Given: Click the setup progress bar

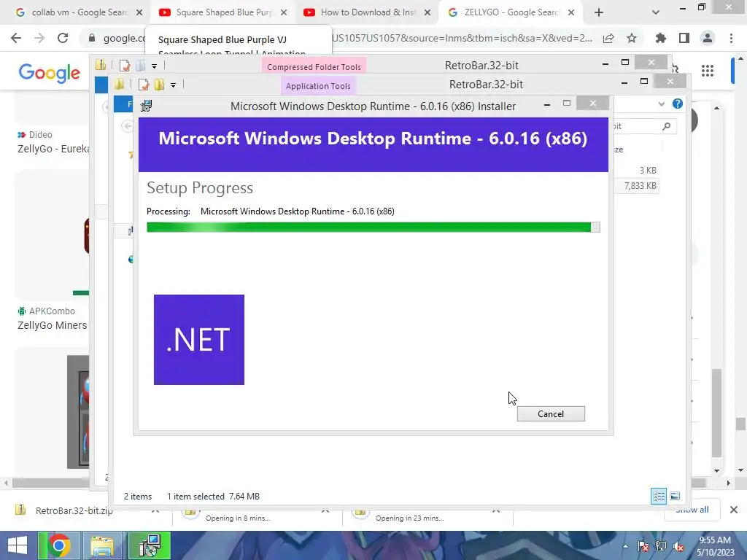Looking at the screenshot, I should tap(373, 227).
